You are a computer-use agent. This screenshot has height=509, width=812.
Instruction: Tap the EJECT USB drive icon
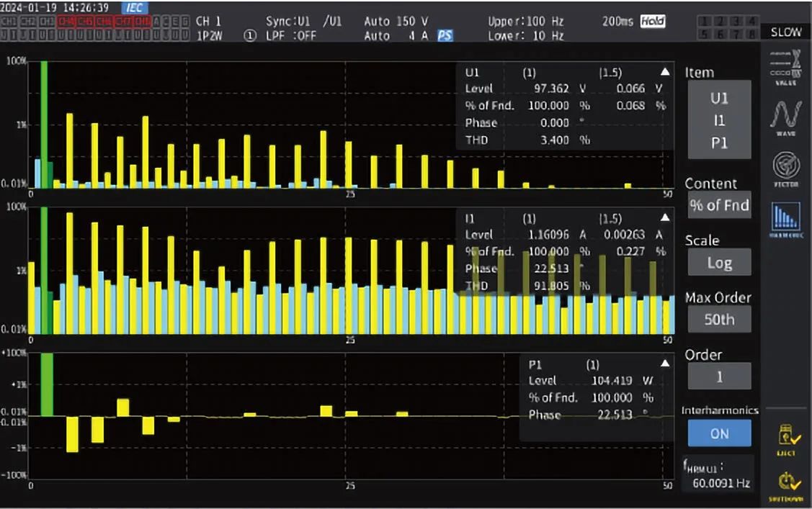[x=787, y=440]
